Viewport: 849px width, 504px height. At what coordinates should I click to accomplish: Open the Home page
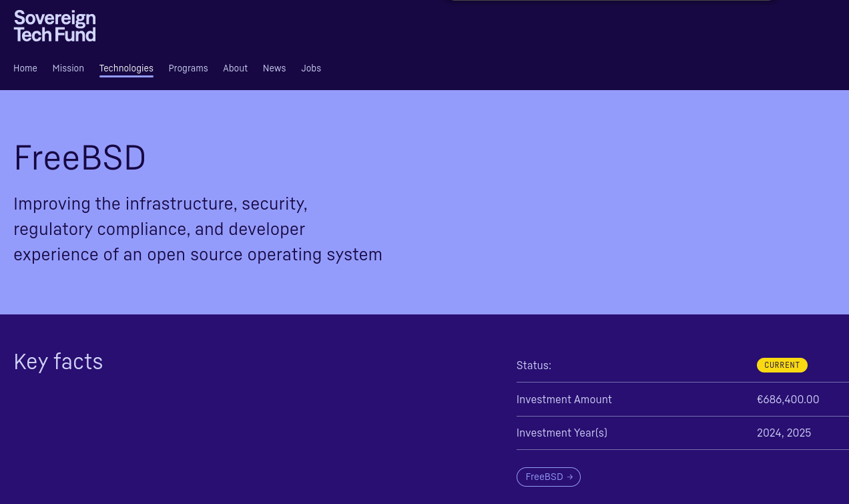click(25, 68)
